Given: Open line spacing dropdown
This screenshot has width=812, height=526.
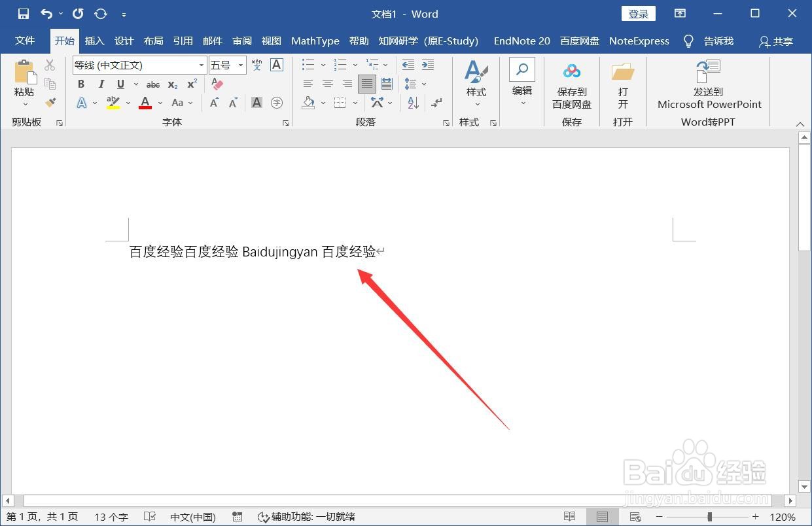Looking at the screenshot, I should point(424,84).
